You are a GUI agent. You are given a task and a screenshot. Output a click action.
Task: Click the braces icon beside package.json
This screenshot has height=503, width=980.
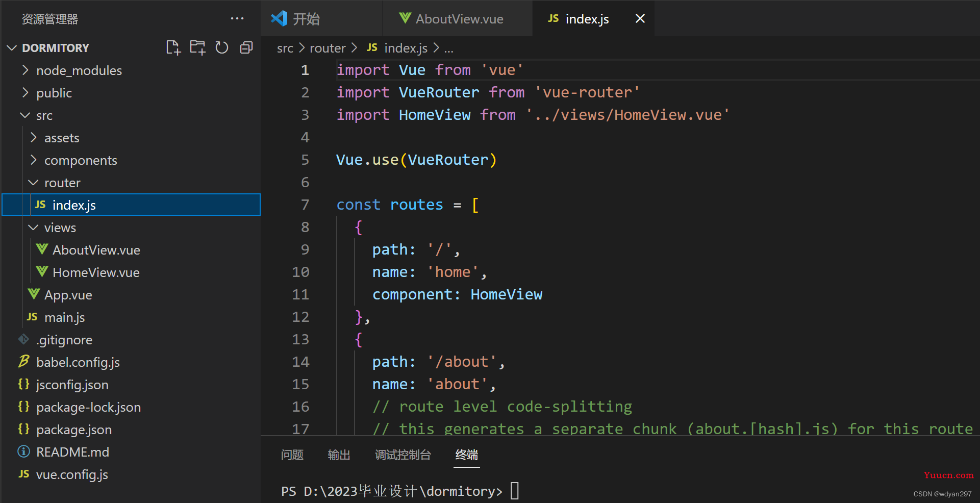23,429
